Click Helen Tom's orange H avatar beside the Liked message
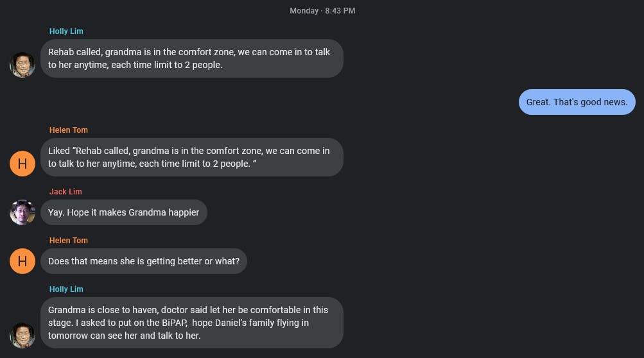The image size is (644, 358). point(22,164)
